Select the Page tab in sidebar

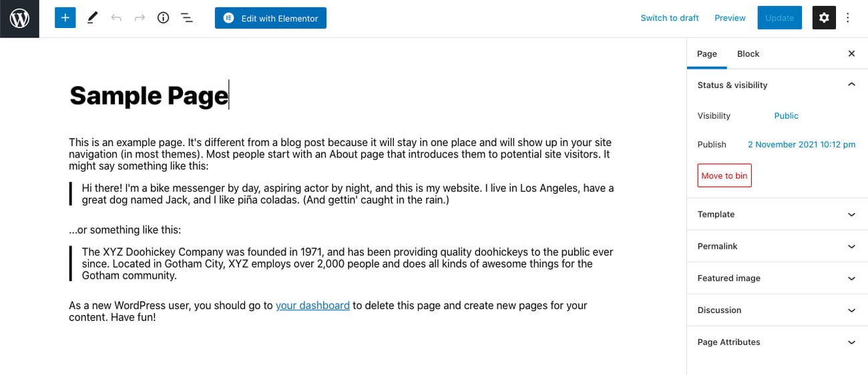pyautogui.click(x=706, y=53)
